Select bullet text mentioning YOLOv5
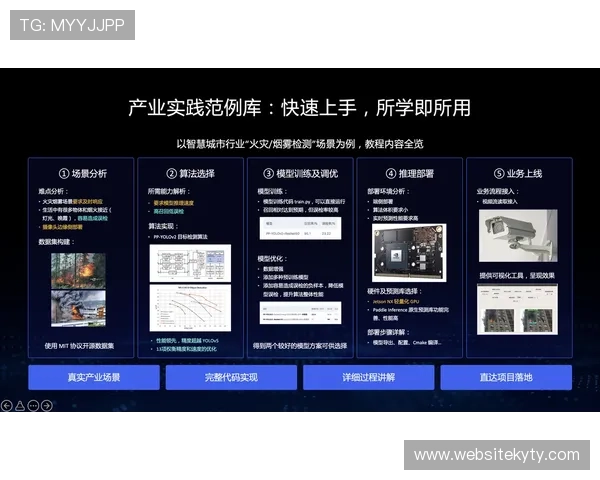 pos(187,340)
